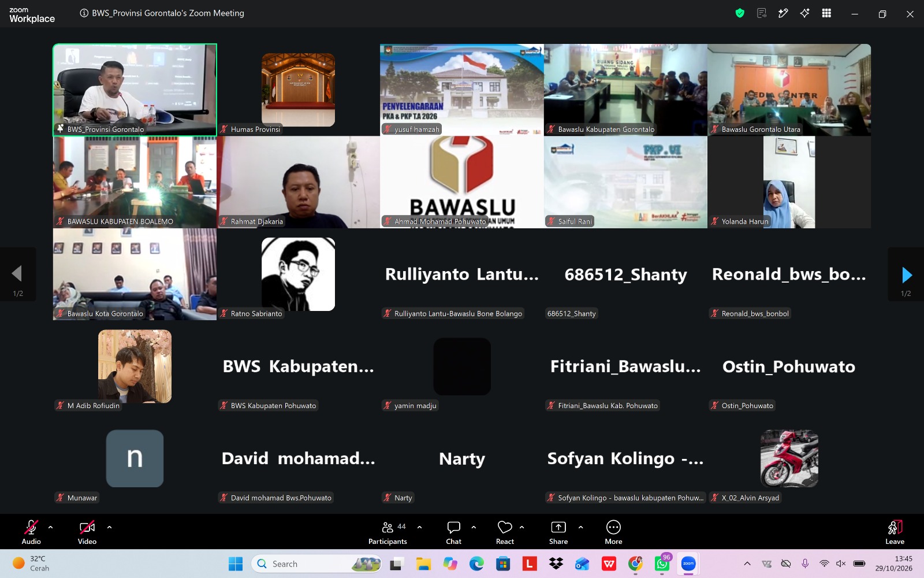The image size is (924, 578).
Task: Select the BWS_Provinsi Gorontalo video tile
Action: pos(135,90)
